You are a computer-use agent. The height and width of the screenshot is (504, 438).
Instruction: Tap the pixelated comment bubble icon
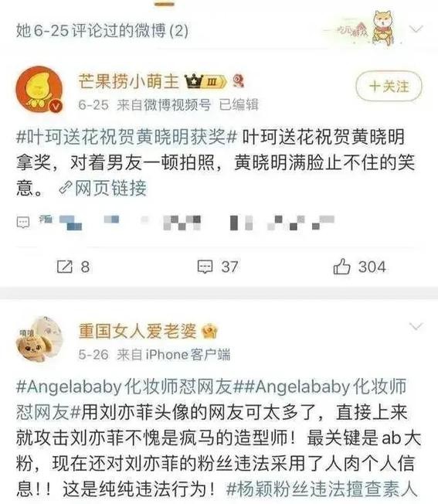[x=23, y=222]
